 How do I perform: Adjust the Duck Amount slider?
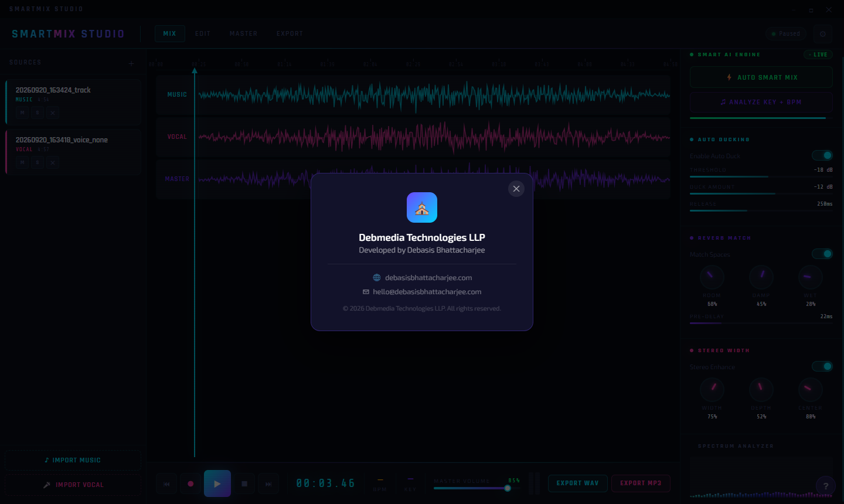(761, 193)
